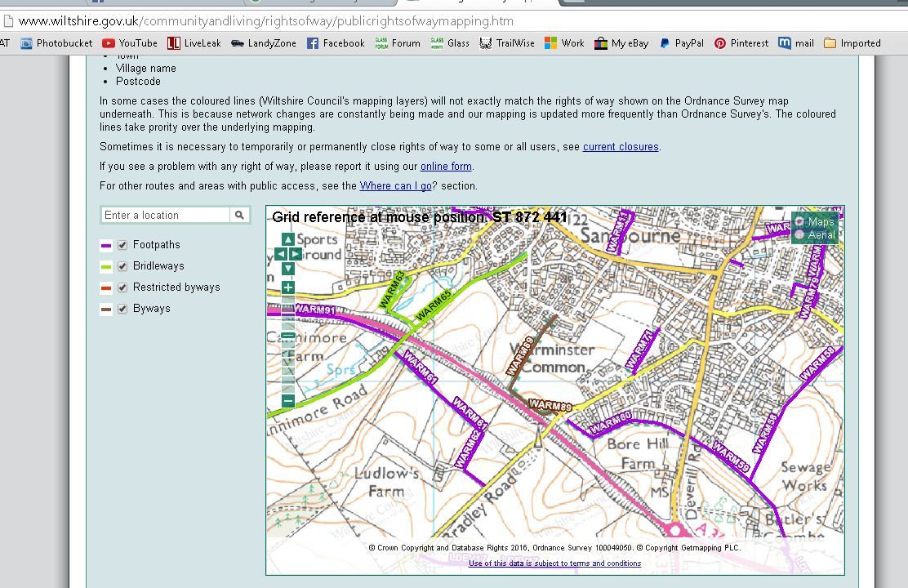Click the WARM63 bridleway label
The width and height of the screenshot is (908, 588).
(x=392, y=289)
